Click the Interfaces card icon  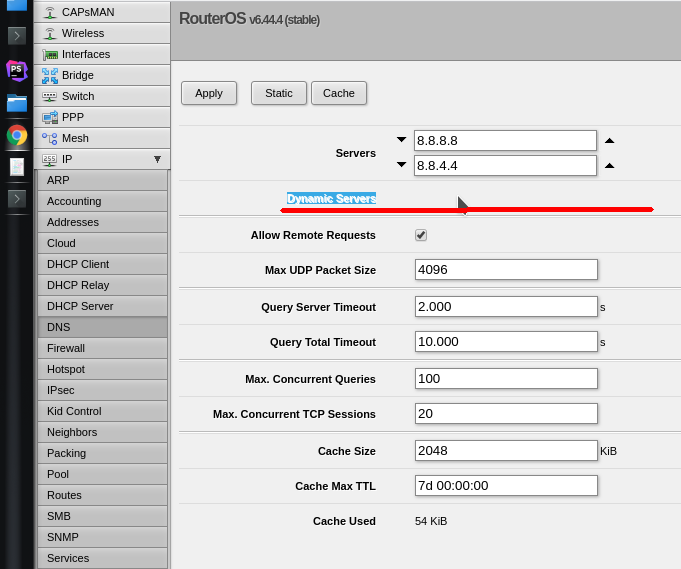(50, 55)
